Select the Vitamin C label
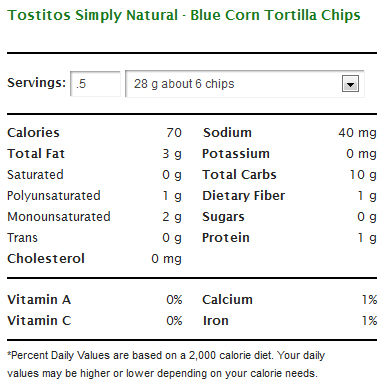This screenshot has width=386, height=386. [39, 321]
